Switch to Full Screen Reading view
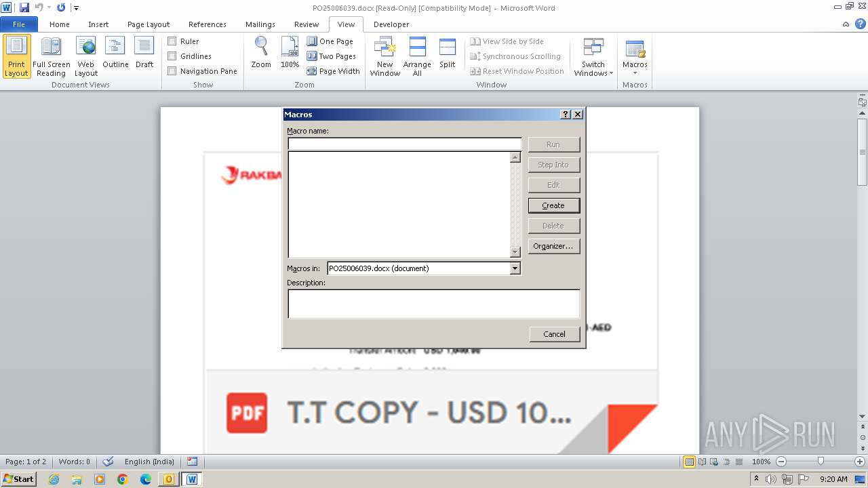This screenshot has height=488, width=868. coord(51,56)
